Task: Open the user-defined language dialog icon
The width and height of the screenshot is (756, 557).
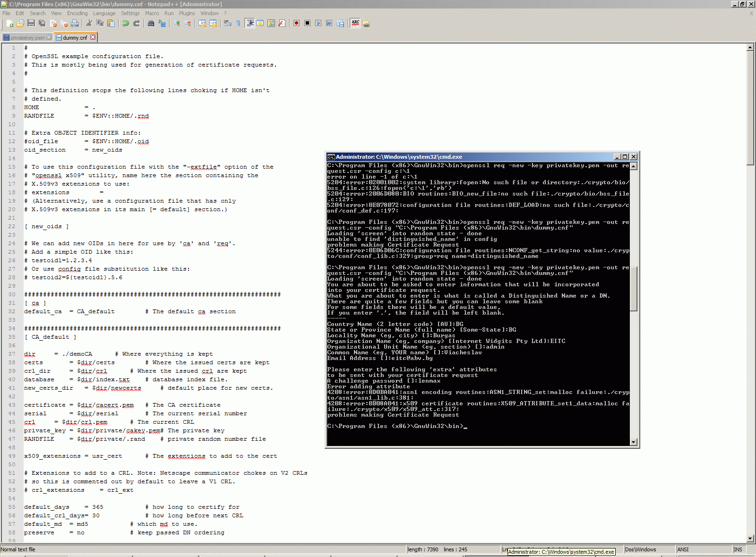Action: [260, 23]
